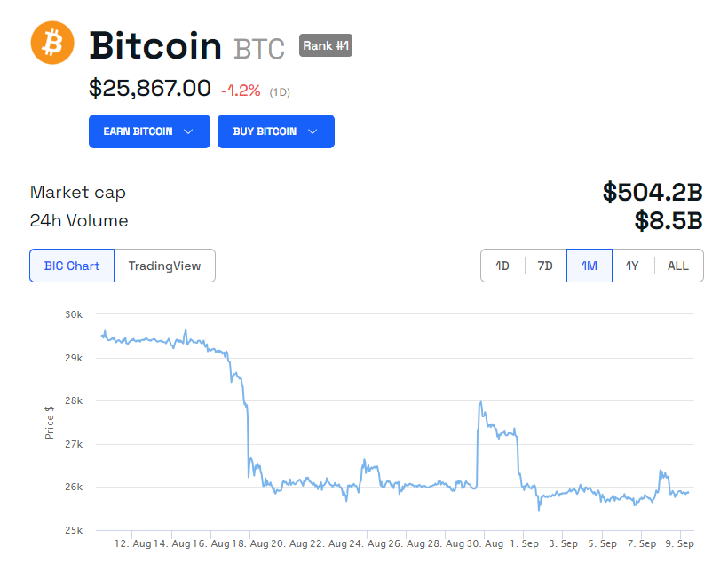The image size is (728, 571).
Task: Click the current price $25,867.00
Action: click(149, 90)
